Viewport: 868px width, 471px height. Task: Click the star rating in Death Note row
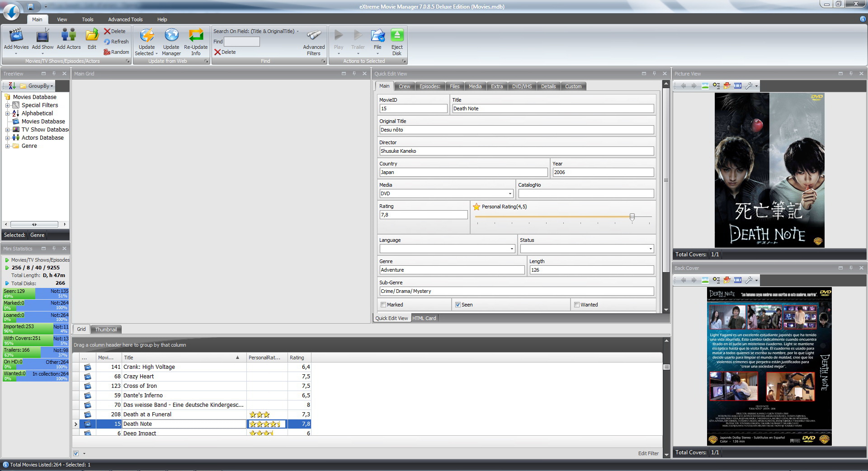(x=266, y=424)
